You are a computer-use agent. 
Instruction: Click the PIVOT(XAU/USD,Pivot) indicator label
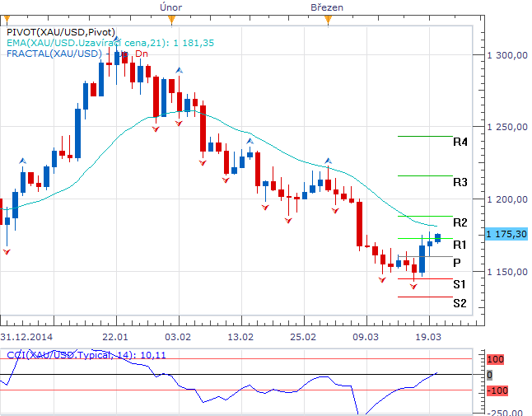61,32
